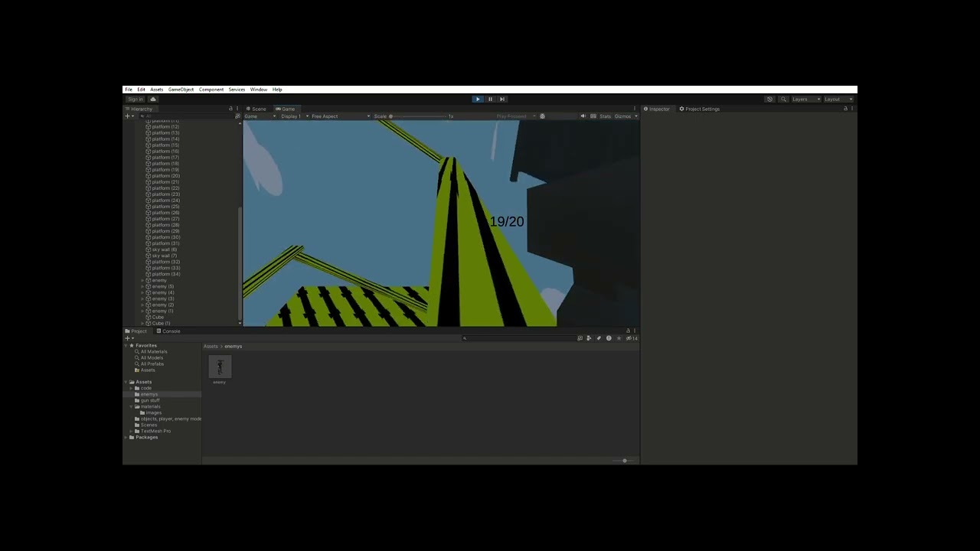The width and height of the screenshot is (980, 551).
Task: Click the Play button in toolbar
Action: (x=478, y=99)
